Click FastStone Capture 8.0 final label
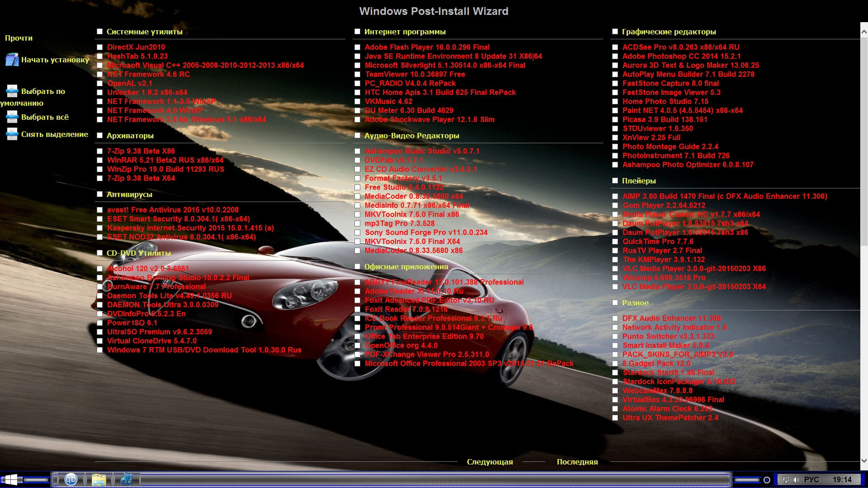Viewport: 868px width, 488px height. 670,83
